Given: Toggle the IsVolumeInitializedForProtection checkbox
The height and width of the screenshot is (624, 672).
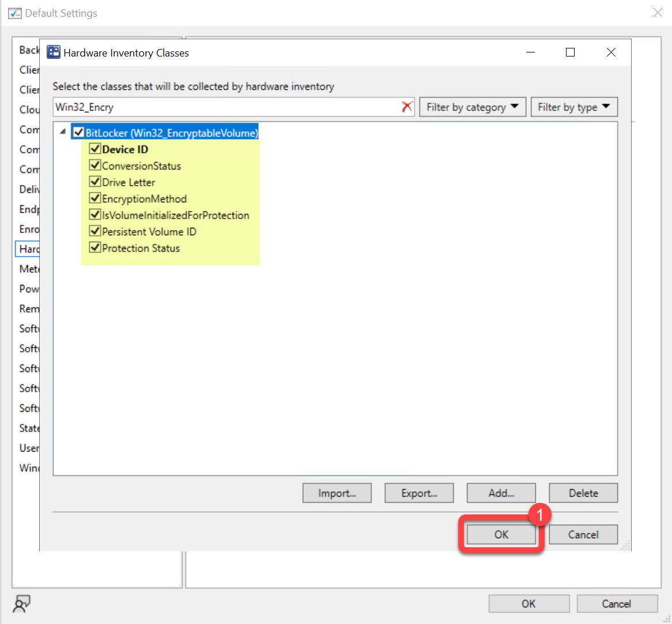Looking at the screenshot, I should click(95, 215).
